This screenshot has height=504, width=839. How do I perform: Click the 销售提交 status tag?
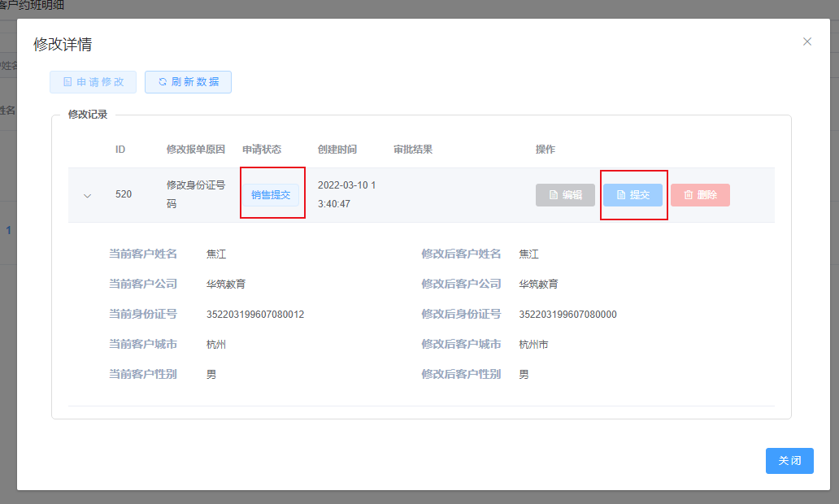[x=271, y=195]
